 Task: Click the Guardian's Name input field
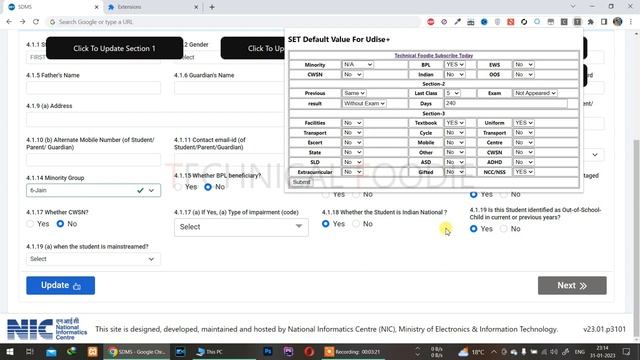[x=229, y=88]
